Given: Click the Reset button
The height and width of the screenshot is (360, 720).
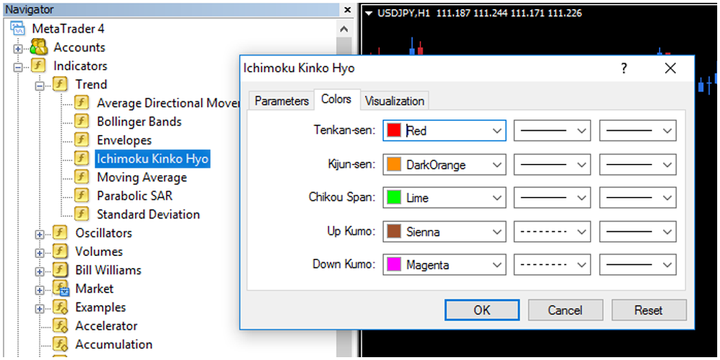Looking at the screenshot, I should click(x=649, y=310).
